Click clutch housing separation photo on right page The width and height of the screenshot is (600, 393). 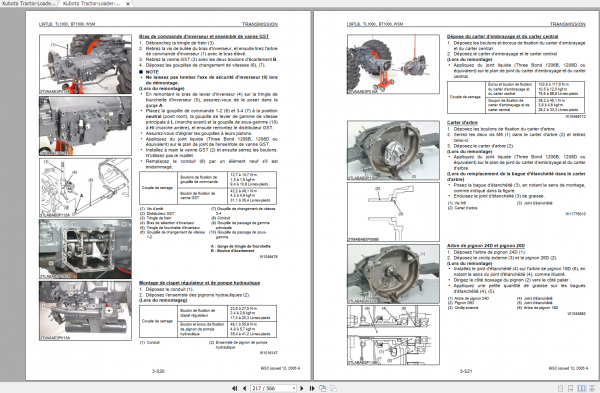pos(393,64)
